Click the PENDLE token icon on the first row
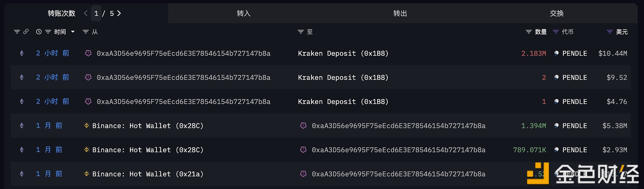The image size is (644, 189). click(x=556, y=53)
